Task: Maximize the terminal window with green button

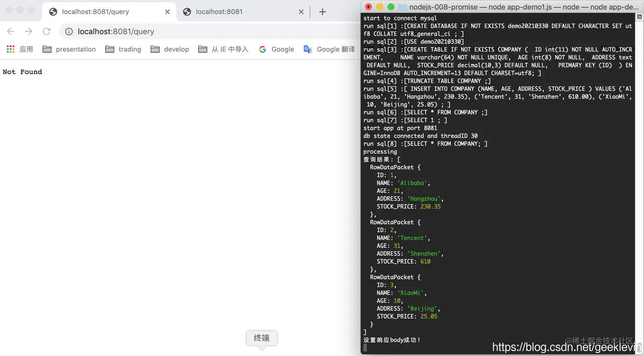Action: pyautogui.click(x=391, y=7)
